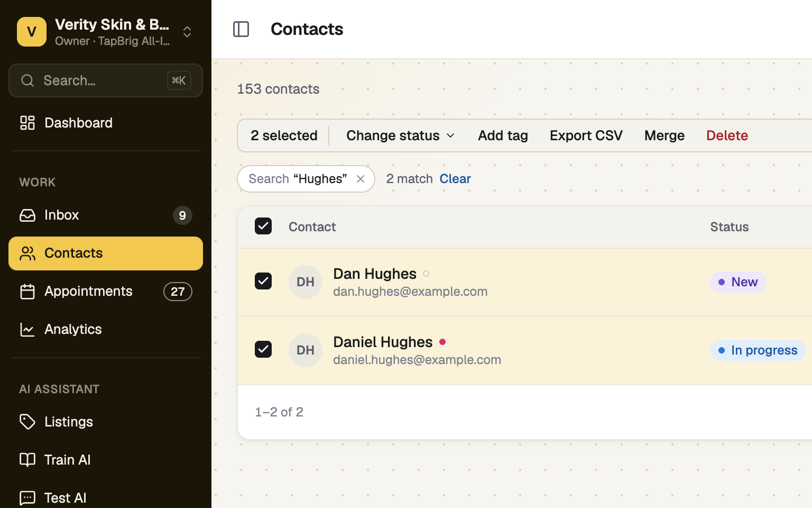The height and width of the screenshot is (508, 812).
Task: Export selected contacts as CSV
Action: pyautogui.click(x=586, y=135)
